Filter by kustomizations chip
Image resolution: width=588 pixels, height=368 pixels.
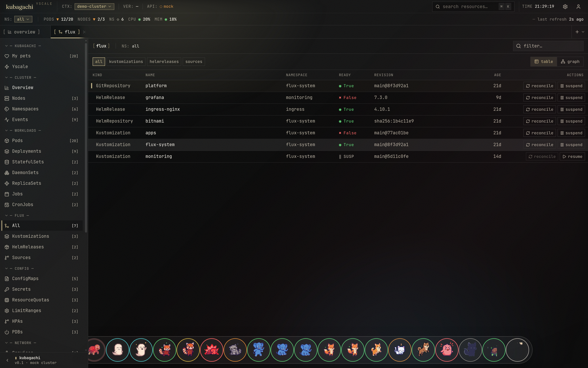click(x=126, y=62)
